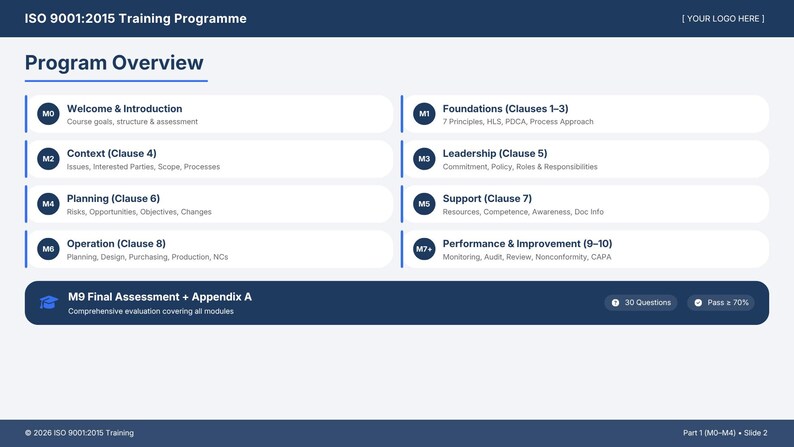Click '7 Principles, HLS, PDCA, Process Approach' text
Viewport: 794px width, 447px height.
[x=518, y=122]
